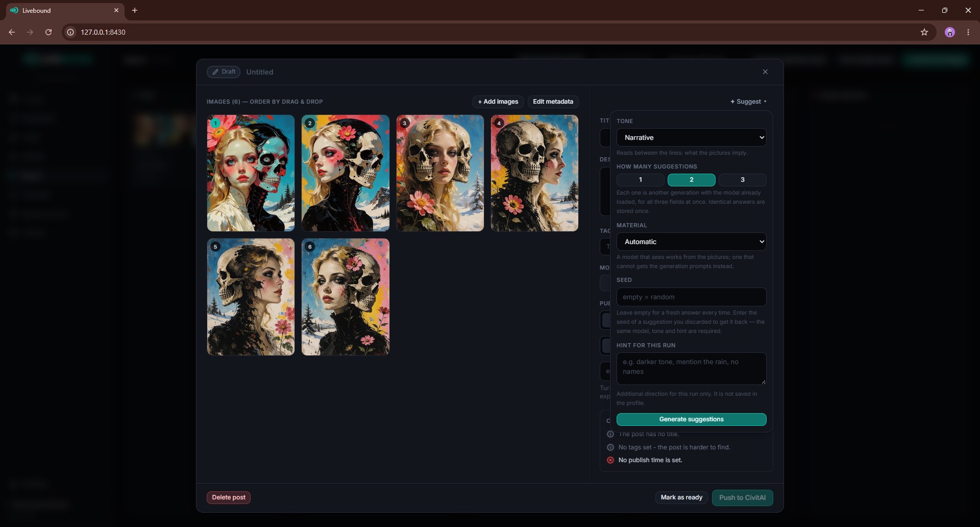Screen dimensions: 980x527
Task: Close the post editor dialog
Action: click(765, 72)
